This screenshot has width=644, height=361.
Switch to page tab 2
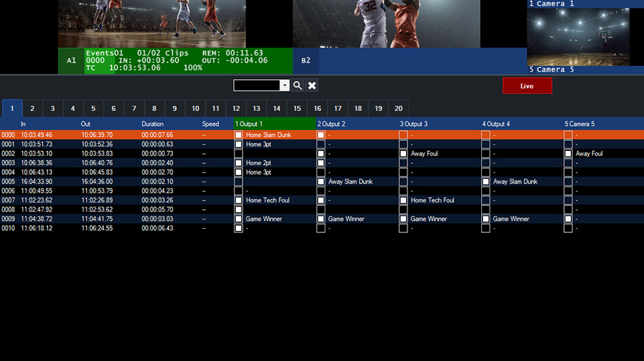coord(32,108)
